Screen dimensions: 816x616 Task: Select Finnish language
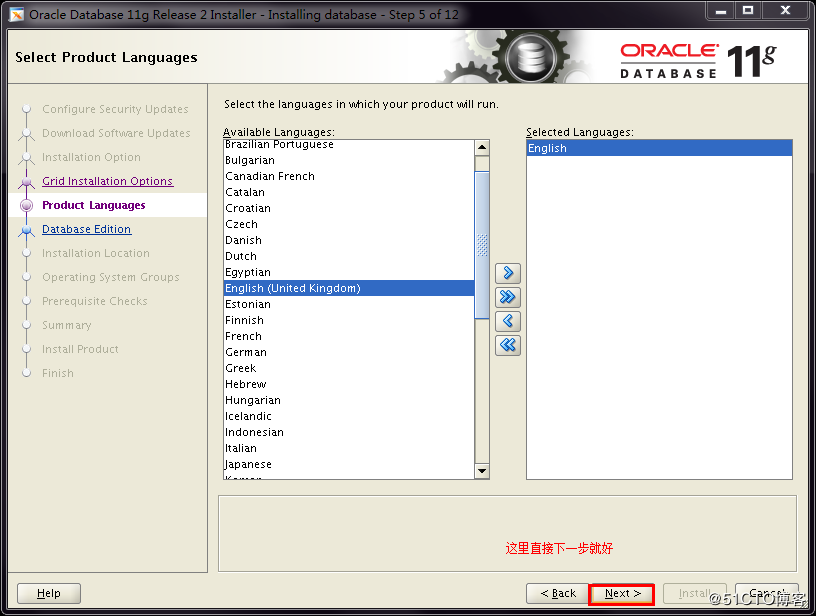point(349,320)
